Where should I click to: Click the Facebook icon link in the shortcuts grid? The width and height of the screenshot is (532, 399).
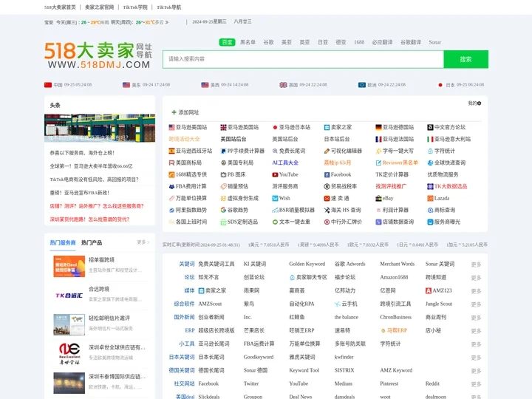[x=338, y=174]
